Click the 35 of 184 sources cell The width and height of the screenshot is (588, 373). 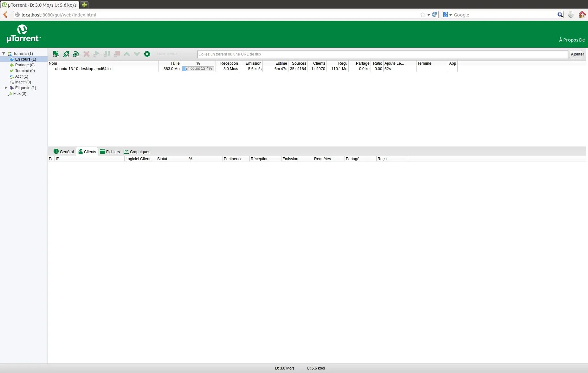point(298,69)
